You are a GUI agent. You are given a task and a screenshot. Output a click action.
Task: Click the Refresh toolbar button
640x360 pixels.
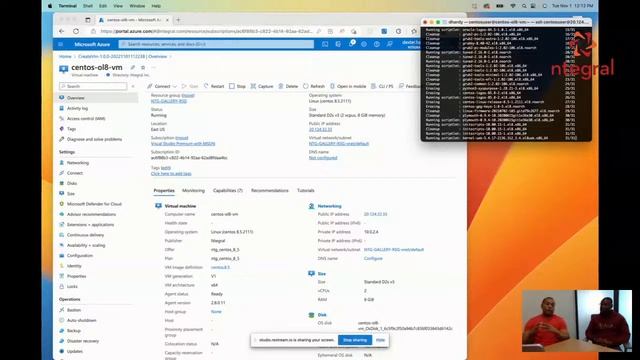(x=314, y=86)
